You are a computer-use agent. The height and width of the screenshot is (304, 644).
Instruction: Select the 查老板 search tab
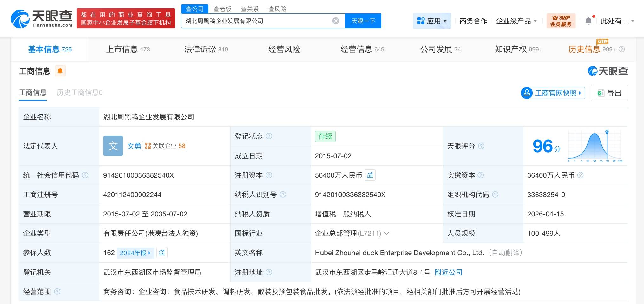[222, 9]
